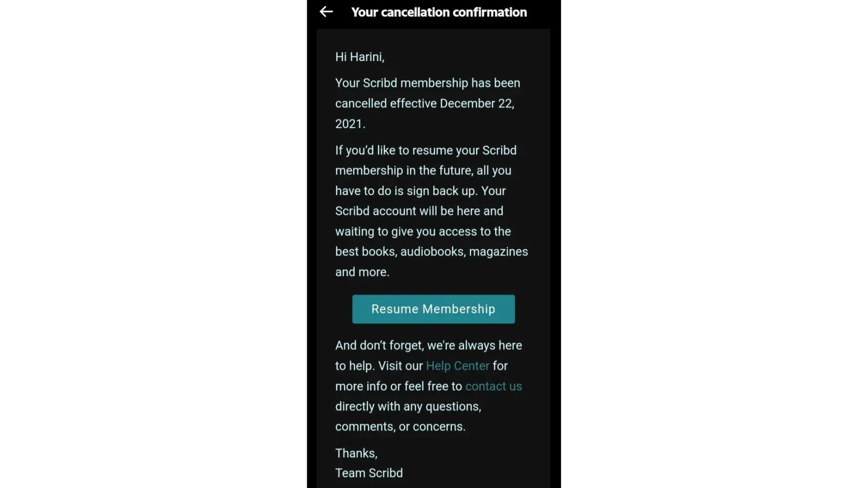Click the 'comments, or concerns.' line
The height and width of the screenshot is (488, 868).
pos(400,427)
